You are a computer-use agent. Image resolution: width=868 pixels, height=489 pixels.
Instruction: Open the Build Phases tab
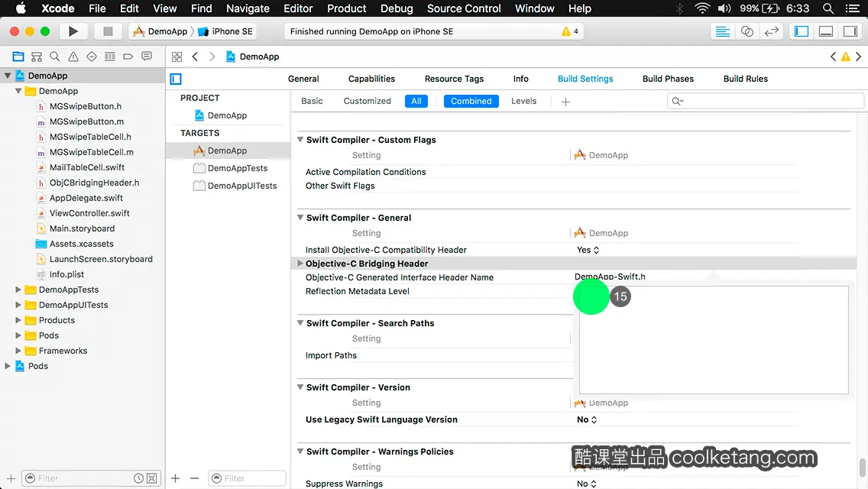click(x=668, y=79)
